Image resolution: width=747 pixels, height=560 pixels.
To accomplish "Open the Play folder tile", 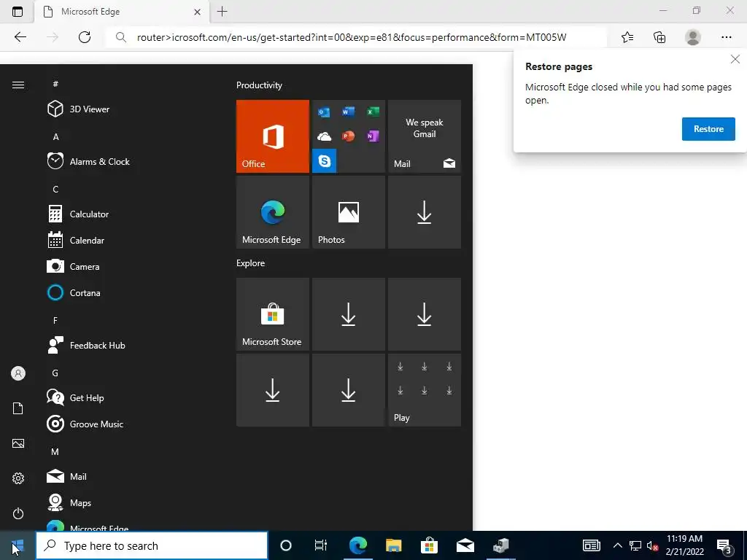I will point(425,390).
